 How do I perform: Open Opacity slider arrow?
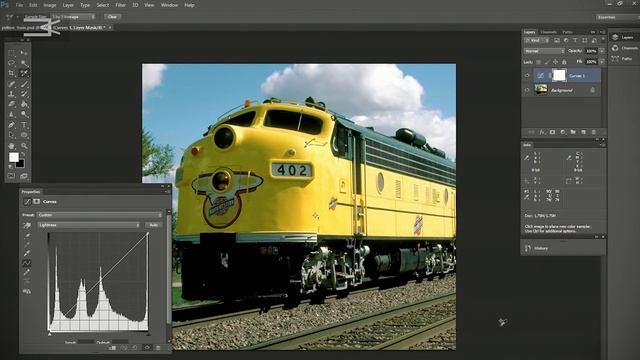602,51
